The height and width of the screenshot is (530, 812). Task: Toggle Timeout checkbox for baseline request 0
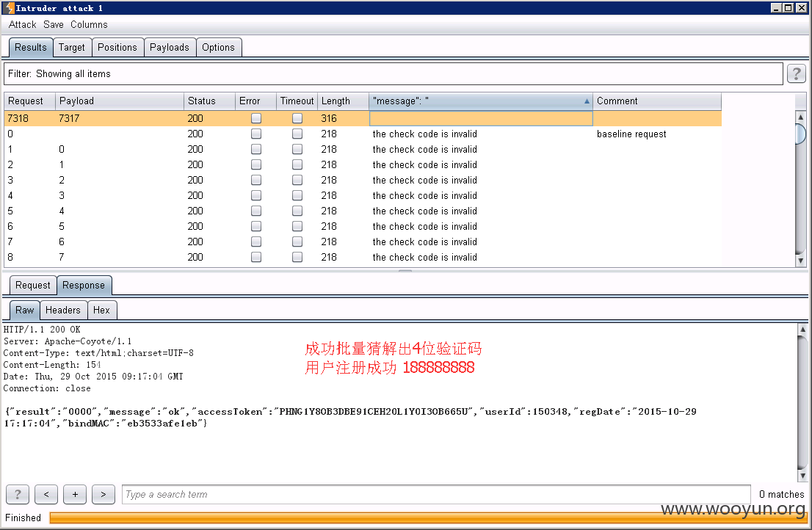(x=297, y=134)
